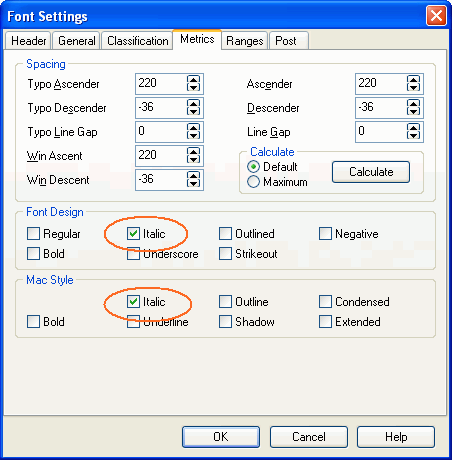The height and width of the screenshot is (460, 452).
Task: Open Help for Font Settings
Action: pos(396,437)
